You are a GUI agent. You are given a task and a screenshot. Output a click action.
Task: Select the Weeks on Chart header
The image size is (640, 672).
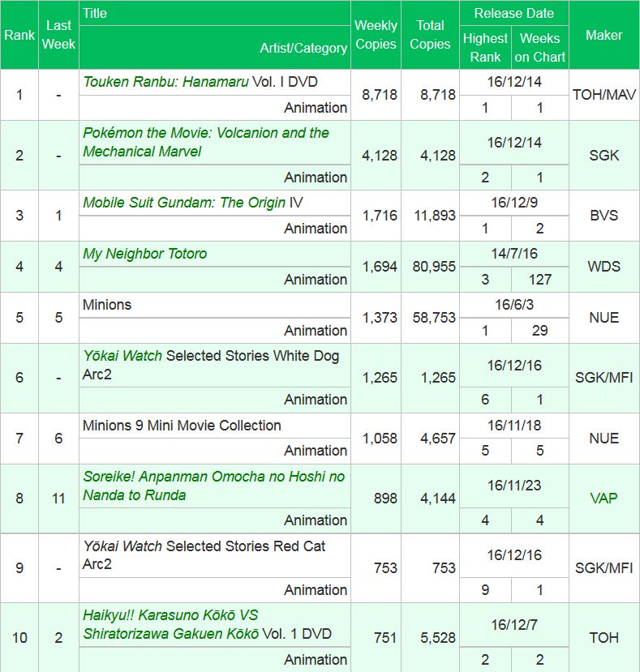539,47
